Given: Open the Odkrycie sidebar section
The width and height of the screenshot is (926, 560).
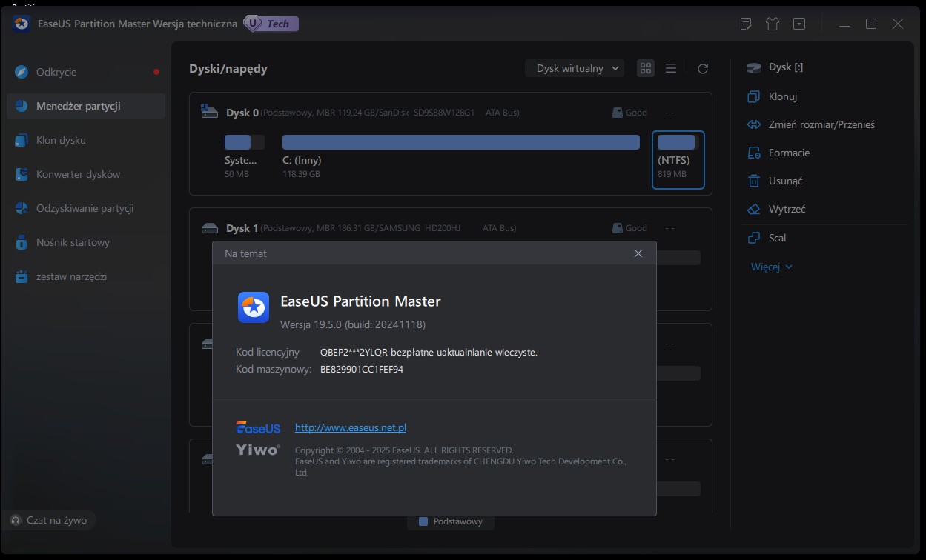Looking at the screenshot, I should tap(86, 72).
